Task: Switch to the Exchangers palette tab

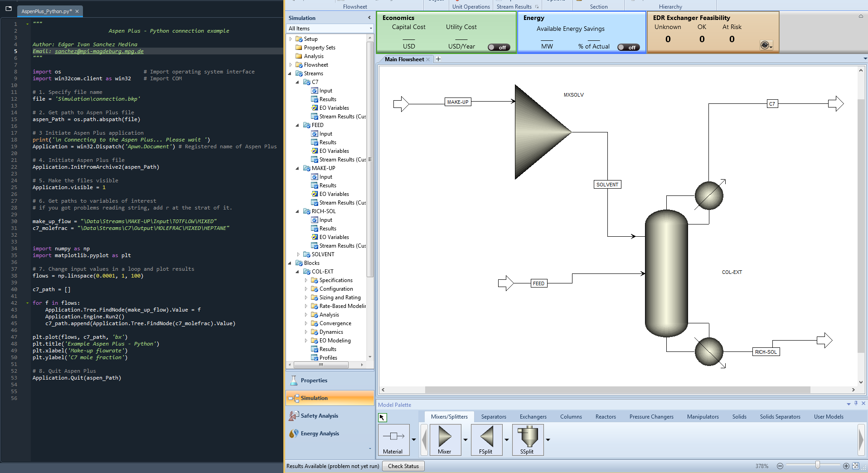Action: [x=533, y=417]
